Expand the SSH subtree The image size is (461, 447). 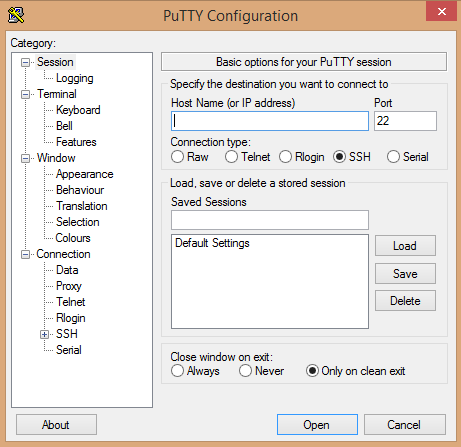(44, 334)
